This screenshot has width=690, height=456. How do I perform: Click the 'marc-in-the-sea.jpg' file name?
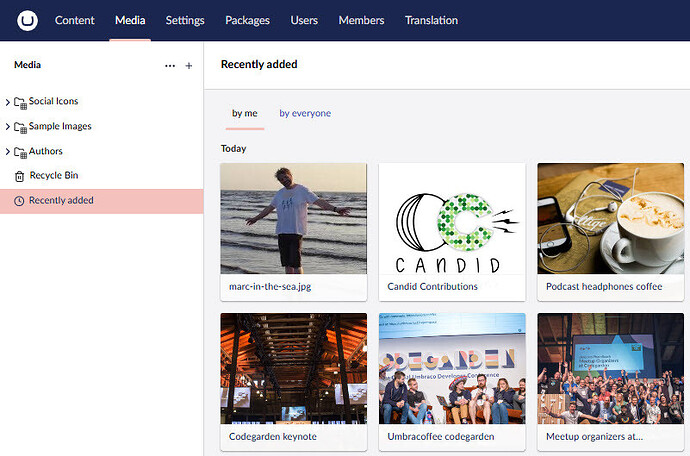pos(270,287)
